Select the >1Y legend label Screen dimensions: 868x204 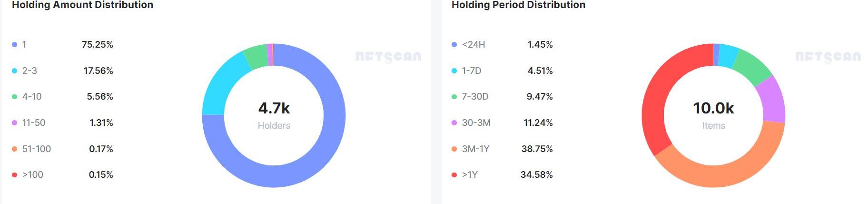click(469, 175)
